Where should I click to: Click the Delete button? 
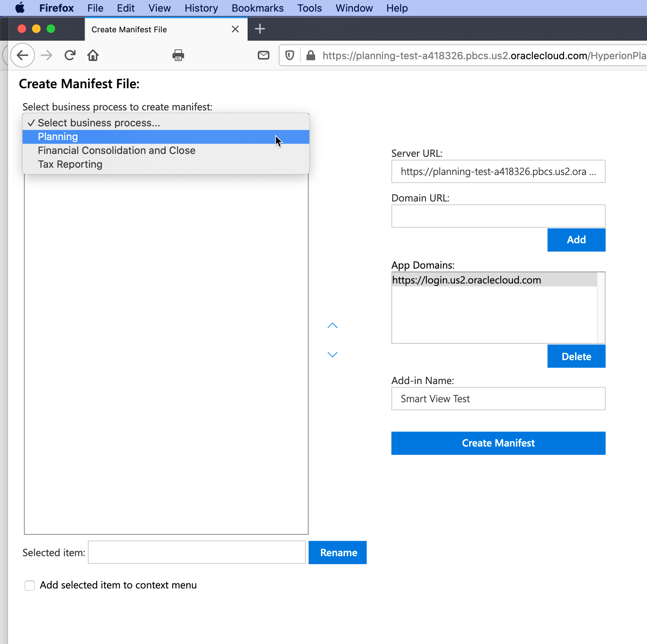pyautogui.click(x=576, y=356)
